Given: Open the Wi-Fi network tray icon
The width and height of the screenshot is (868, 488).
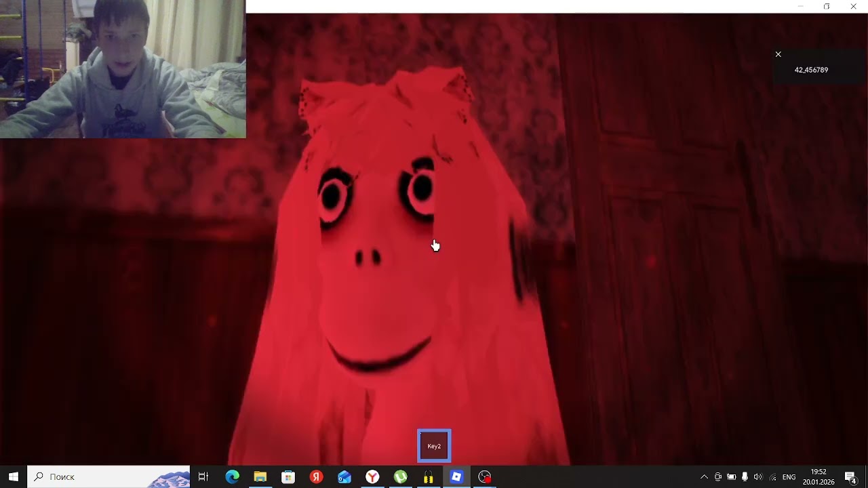Looking at the screenshot, I should tap(772, 477).
